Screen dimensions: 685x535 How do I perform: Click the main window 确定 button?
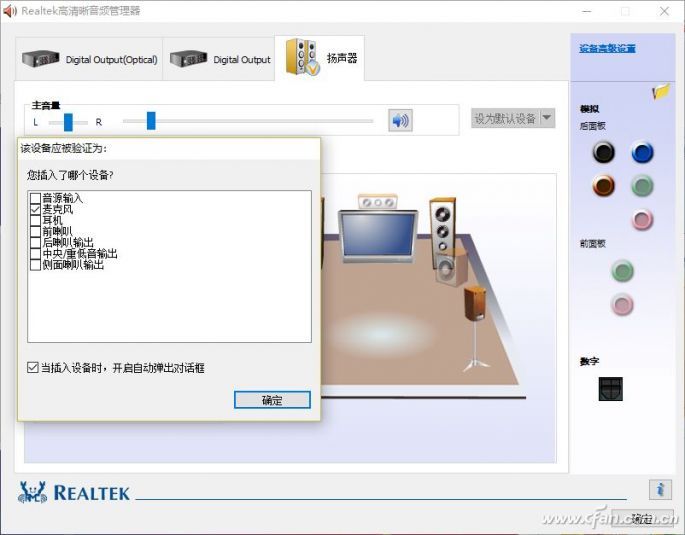click(x=642, y=518)
